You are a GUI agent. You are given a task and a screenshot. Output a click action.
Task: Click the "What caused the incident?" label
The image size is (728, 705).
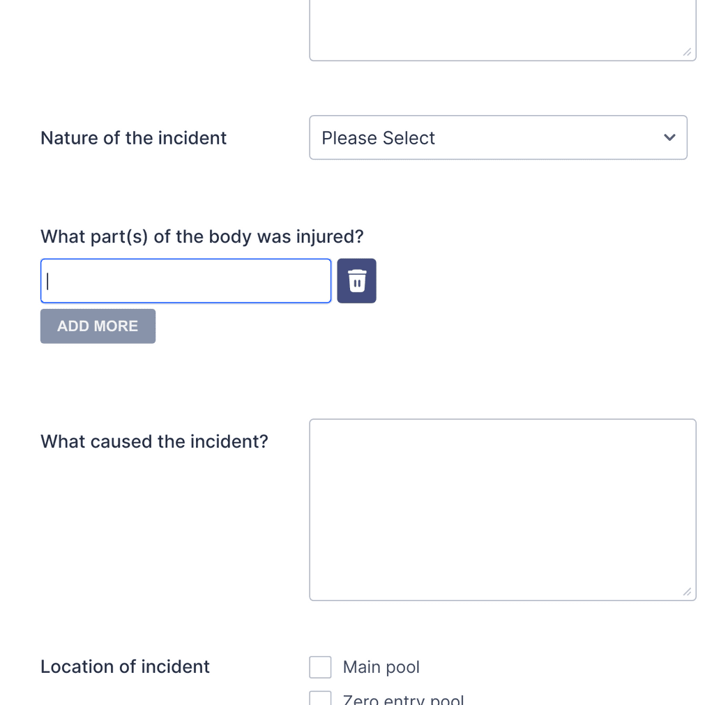(x=154, y=441)
